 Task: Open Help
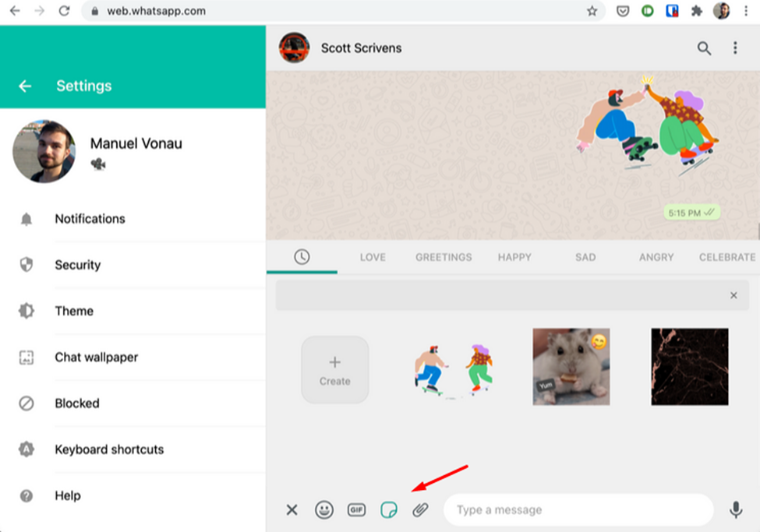point(133,495)
